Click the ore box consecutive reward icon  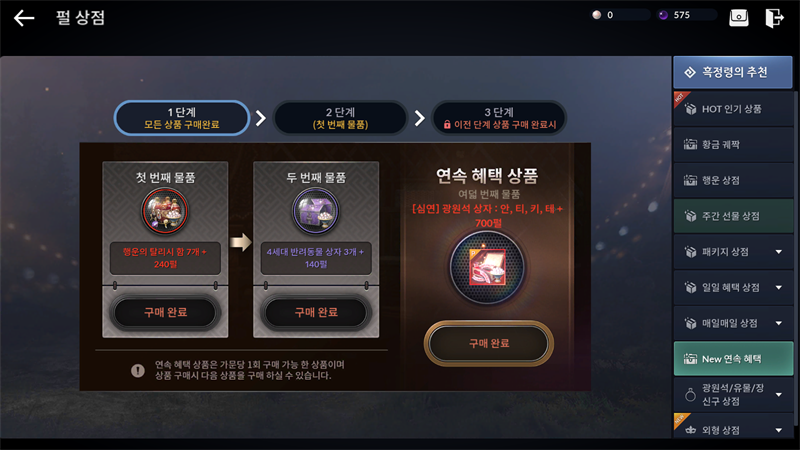(488, 267)
